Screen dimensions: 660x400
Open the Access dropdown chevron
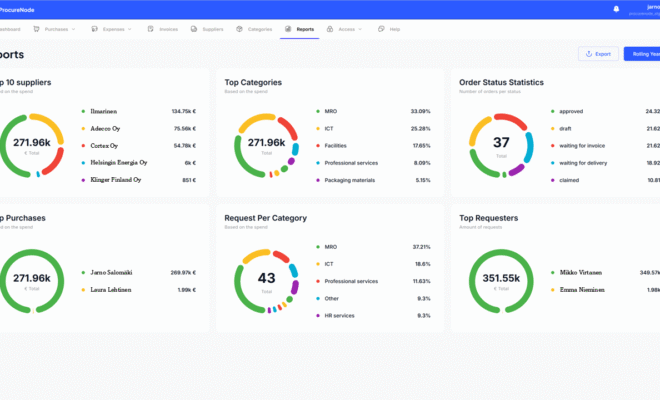click(x=363, y=29)
